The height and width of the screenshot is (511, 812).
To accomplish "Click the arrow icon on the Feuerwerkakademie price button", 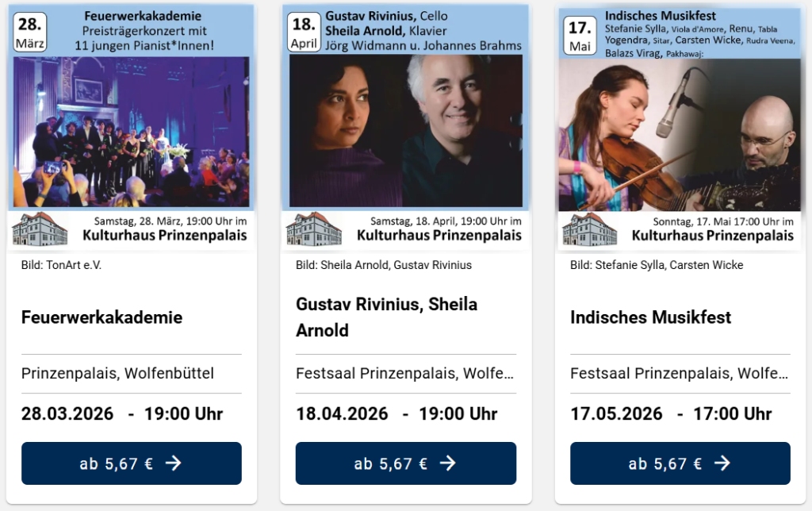I will point(174,463).
